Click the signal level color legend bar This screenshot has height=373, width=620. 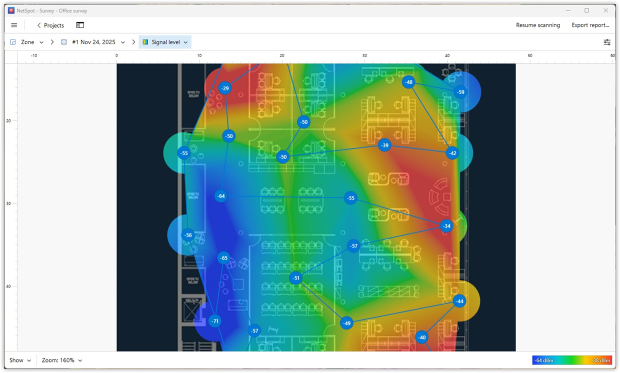coord(572,360)
